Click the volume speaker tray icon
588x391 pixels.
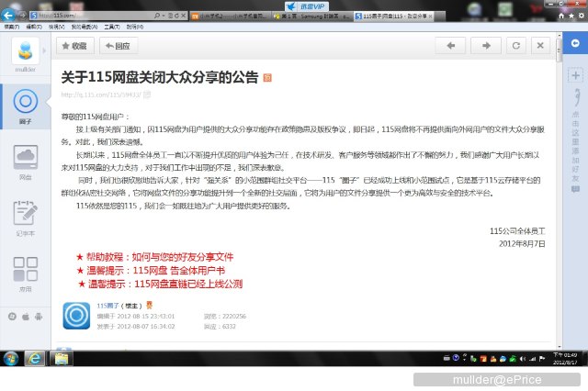coord(523,359)
